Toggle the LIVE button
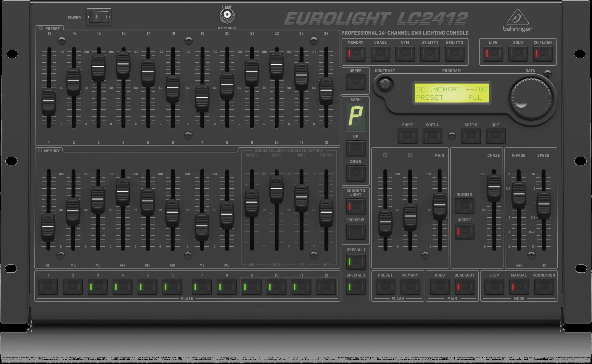 point(493,54)
